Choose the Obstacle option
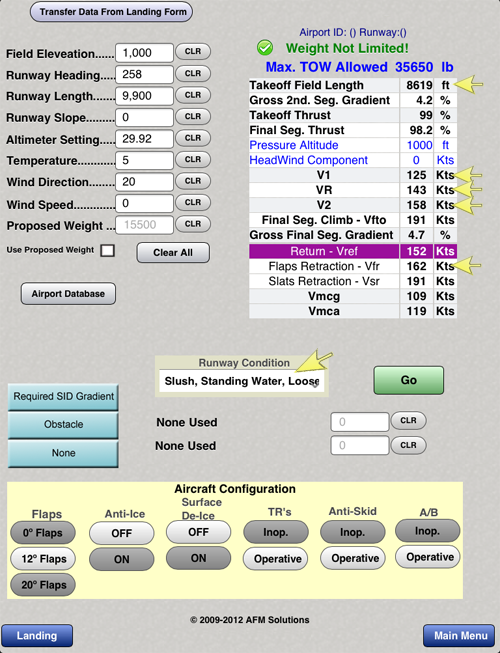 click(63, 425)
